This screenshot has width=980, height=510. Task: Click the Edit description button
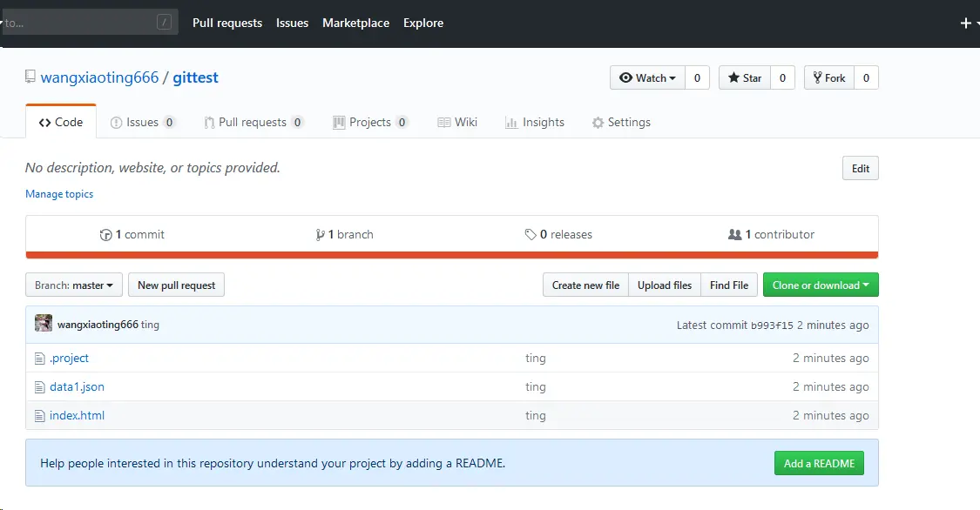[861, 169]
